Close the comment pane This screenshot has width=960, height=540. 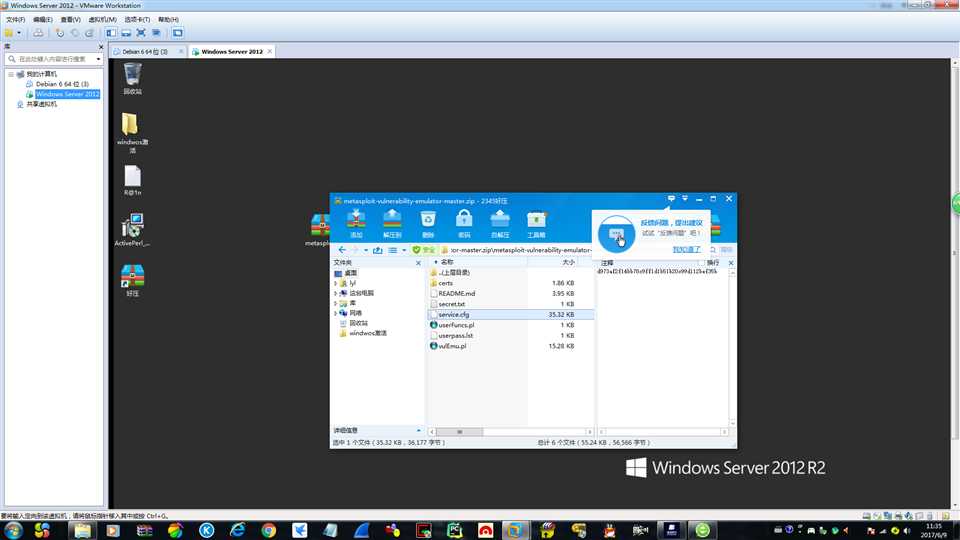click(x=731, y=263)
